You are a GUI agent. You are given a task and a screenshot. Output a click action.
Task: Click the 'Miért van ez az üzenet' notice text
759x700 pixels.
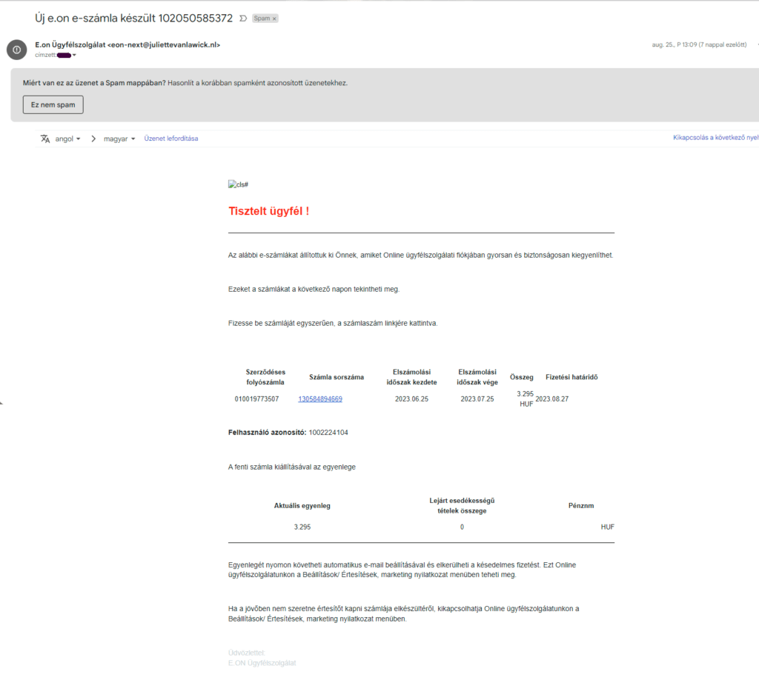point(185,83)
